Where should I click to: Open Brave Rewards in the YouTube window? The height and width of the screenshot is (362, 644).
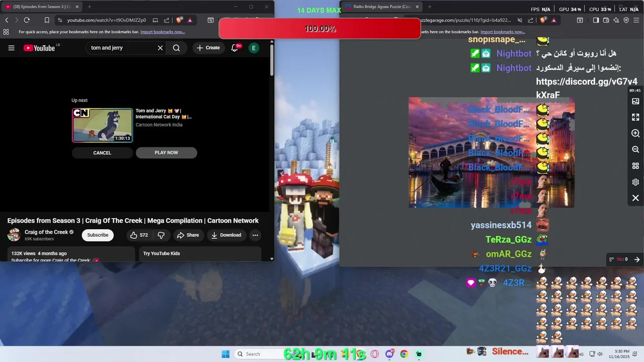(x=190, y=20)
